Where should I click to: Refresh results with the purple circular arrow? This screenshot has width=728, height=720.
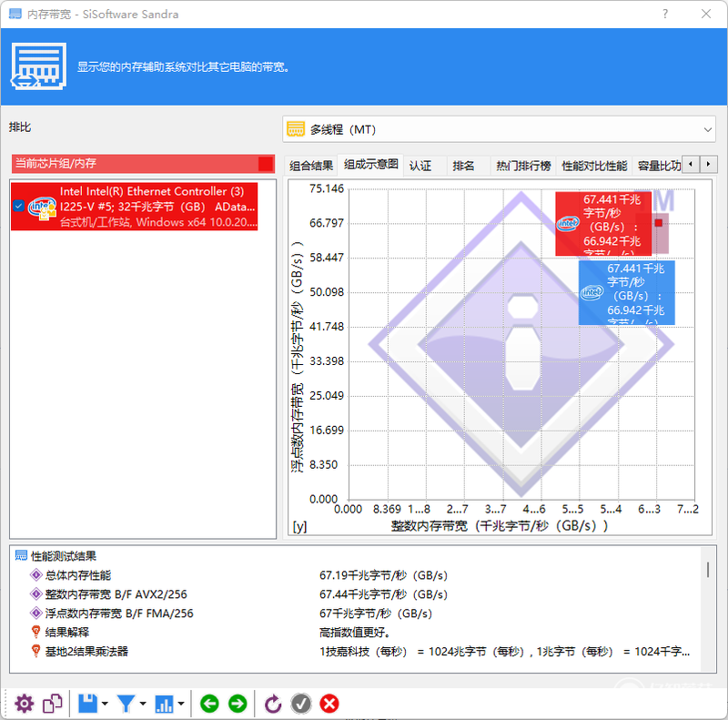[x=273, y=704]
